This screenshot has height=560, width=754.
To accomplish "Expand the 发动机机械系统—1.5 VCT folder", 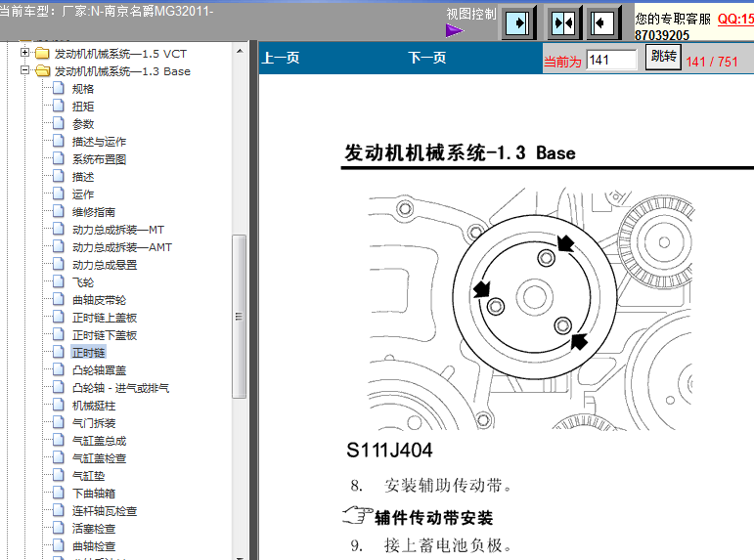I will pyautogui.click(x=24, y=53).
